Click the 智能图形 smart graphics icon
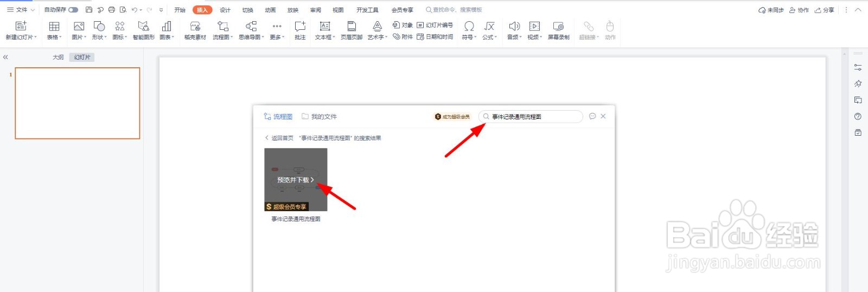Screen dimensions: 868x292 143,26
